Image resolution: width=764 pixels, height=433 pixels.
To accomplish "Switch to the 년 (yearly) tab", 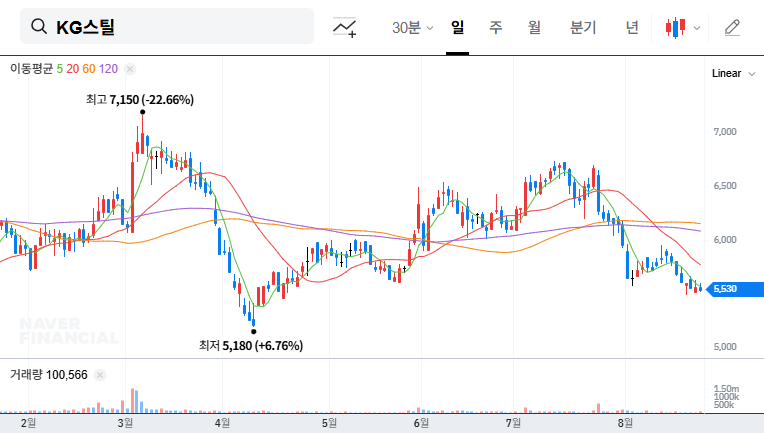I will (x=632, y=27).
